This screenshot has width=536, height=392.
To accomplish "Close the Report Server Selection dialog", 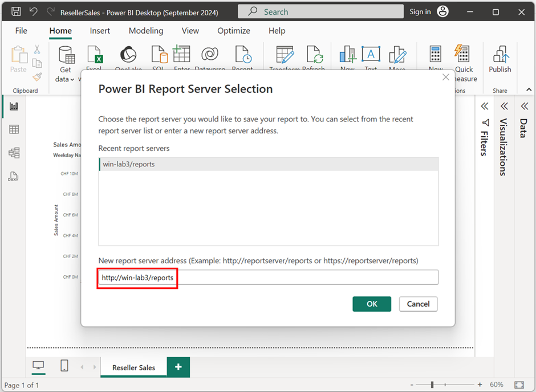I will [446, 77].
